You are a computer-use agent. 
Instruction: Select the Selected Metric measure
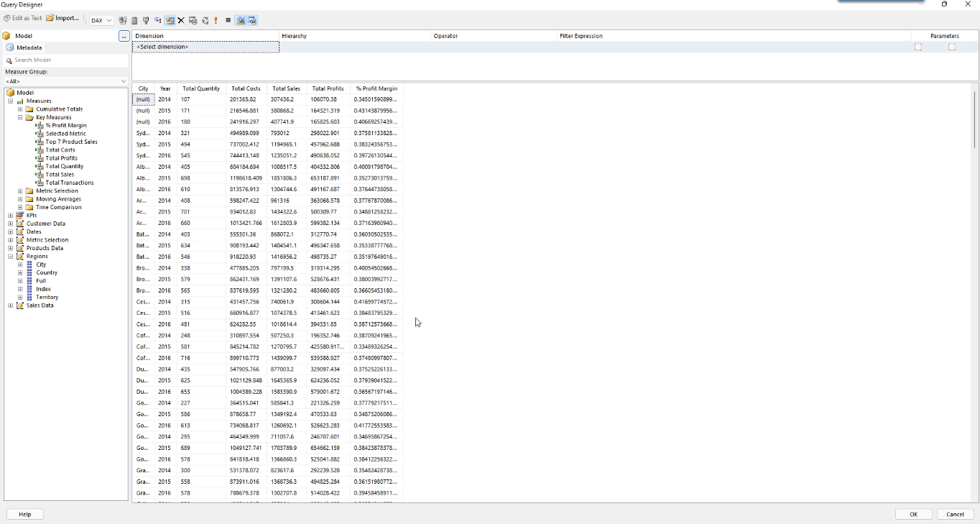(65, 134)
